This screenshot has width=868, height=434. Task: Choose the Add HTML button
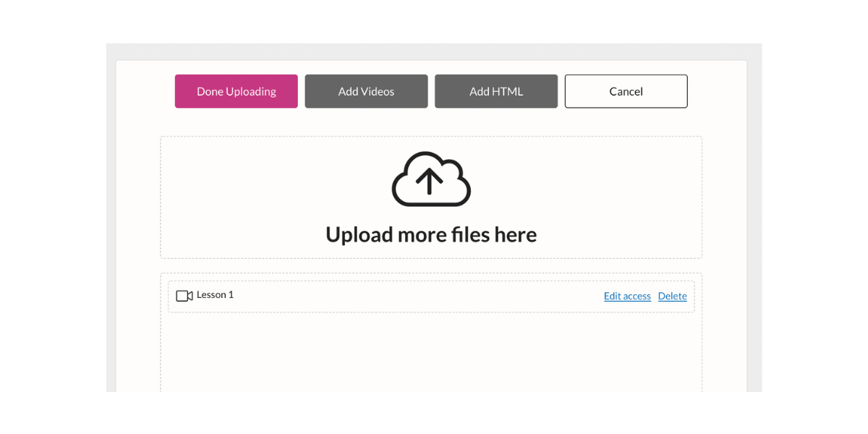(x=496, y=91)
